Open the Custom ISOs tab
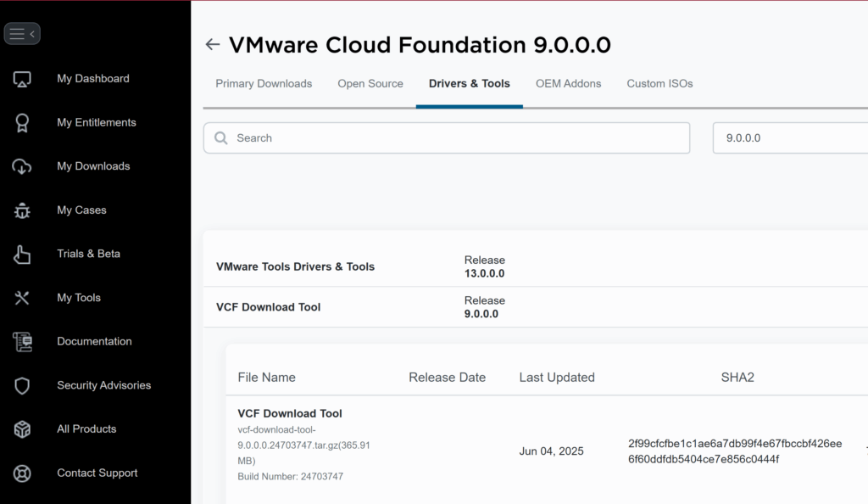868x504 pixels. (659, 84)
